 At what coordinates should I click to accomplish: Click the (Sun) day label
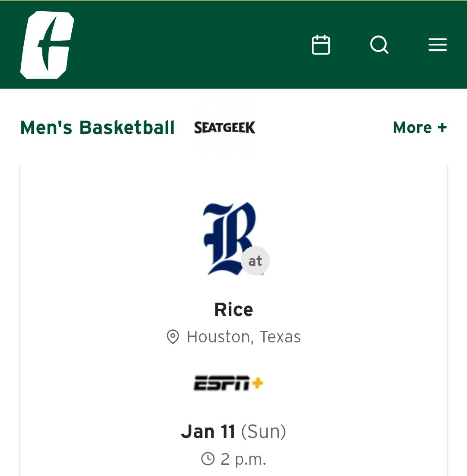coord(263,431)
